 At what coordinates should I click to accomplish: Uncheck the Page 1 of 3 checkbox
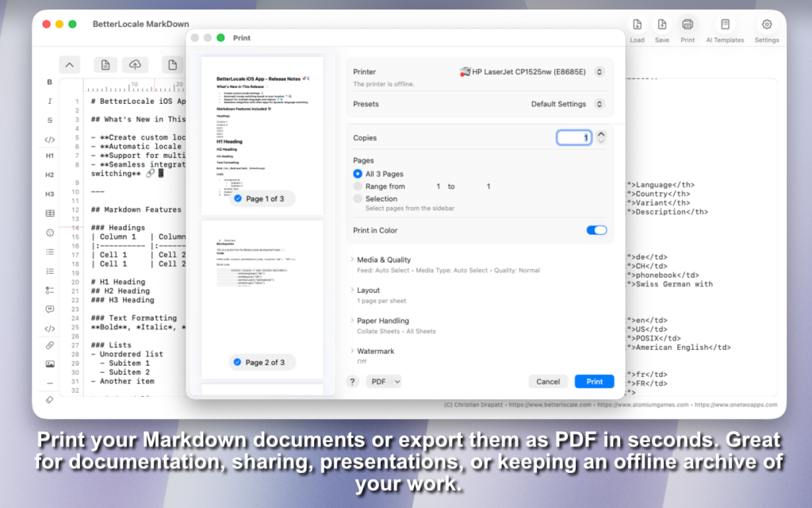(x=237, y=198)
